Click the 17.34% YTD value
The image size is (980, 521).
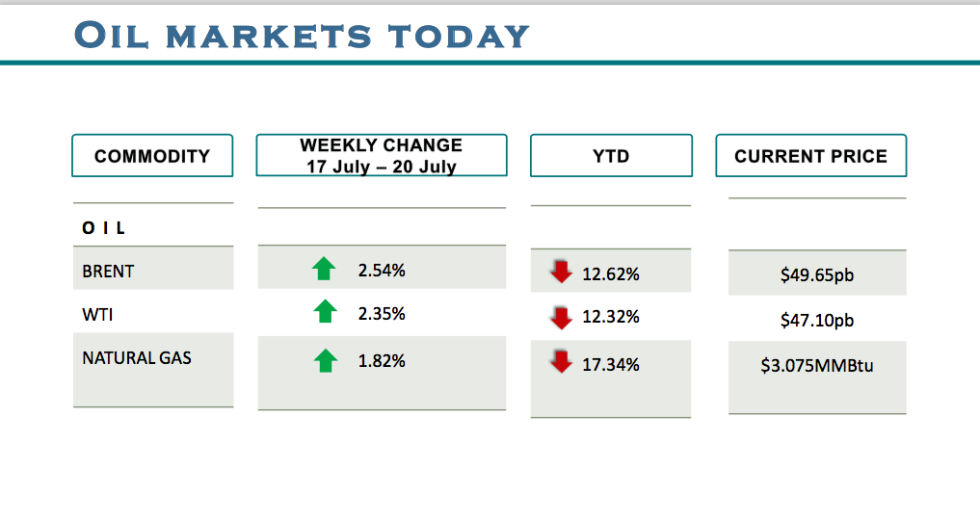coord(611,365)
